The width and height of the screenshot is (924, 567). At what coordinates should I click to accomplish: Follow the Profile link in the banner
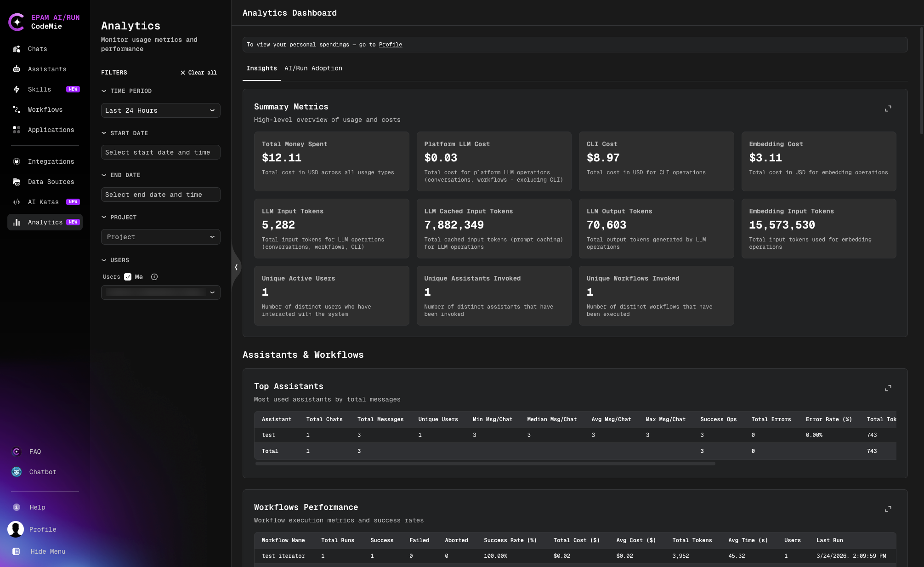pos(391,45)
